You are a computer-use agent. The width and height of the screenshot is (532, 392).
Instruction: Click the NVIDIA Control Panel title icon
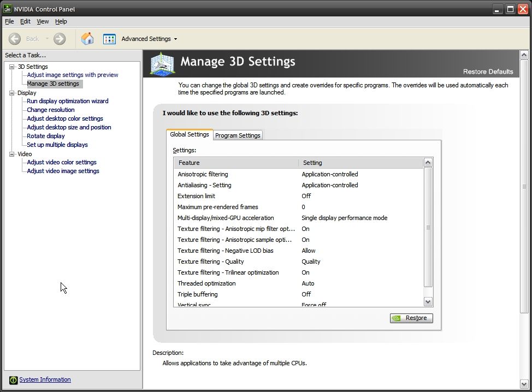(8, 9)
